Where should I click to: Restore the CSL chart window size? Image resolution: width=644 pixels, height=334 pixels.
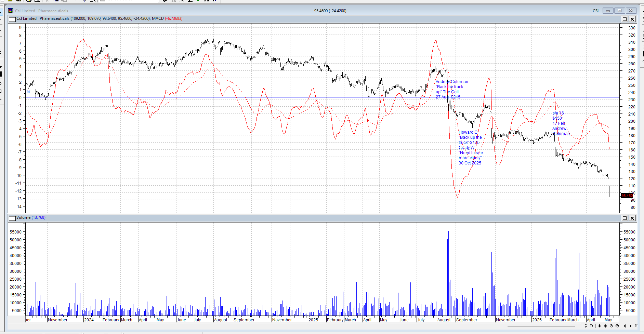[x=619, y=11]
